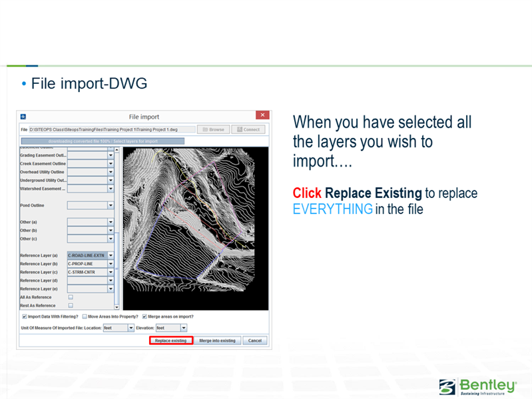Open Reference Layer (c) C-STRM-CNTR dropdown
The height and width of the screenshot is (399, 532).
pyautogui.click(x=111, y=272)
